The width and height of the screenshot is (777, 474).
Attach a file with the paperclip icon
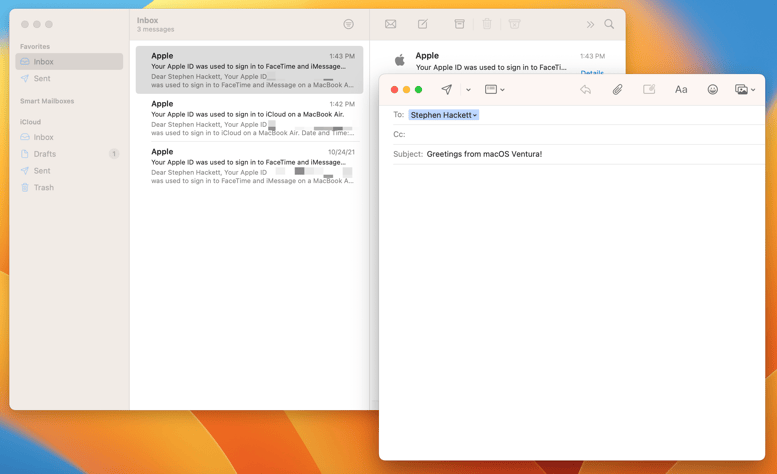pos(617,90)
